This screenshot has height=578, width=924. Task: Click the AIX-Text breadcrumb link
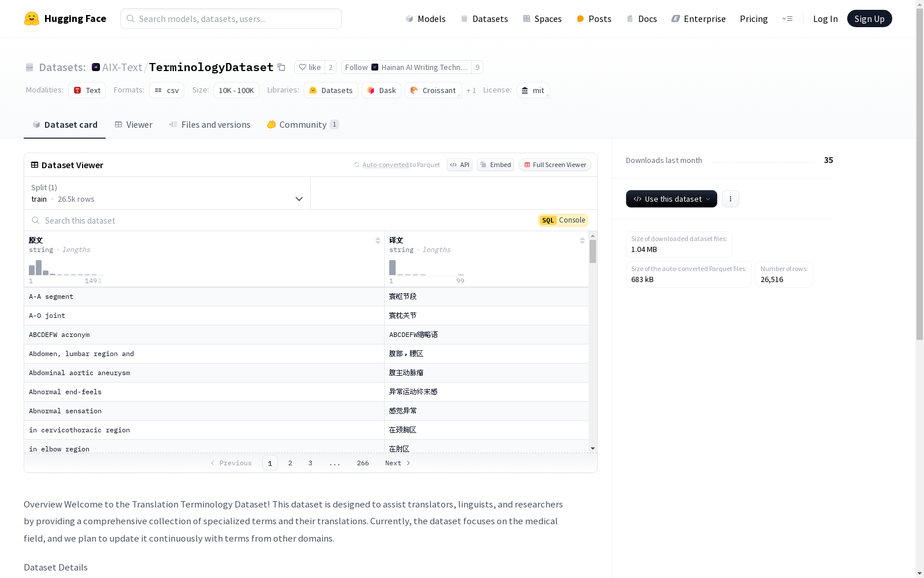[122, 67]
